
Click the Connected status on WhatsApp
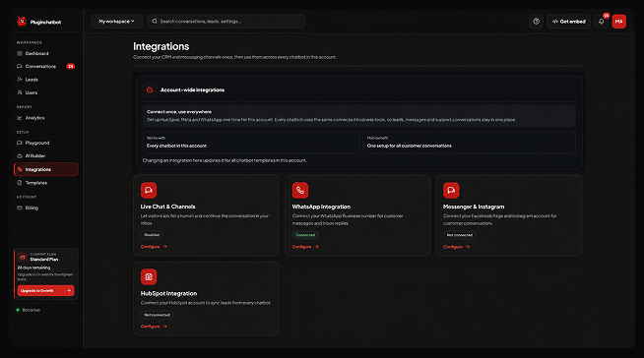coord(305,235)
